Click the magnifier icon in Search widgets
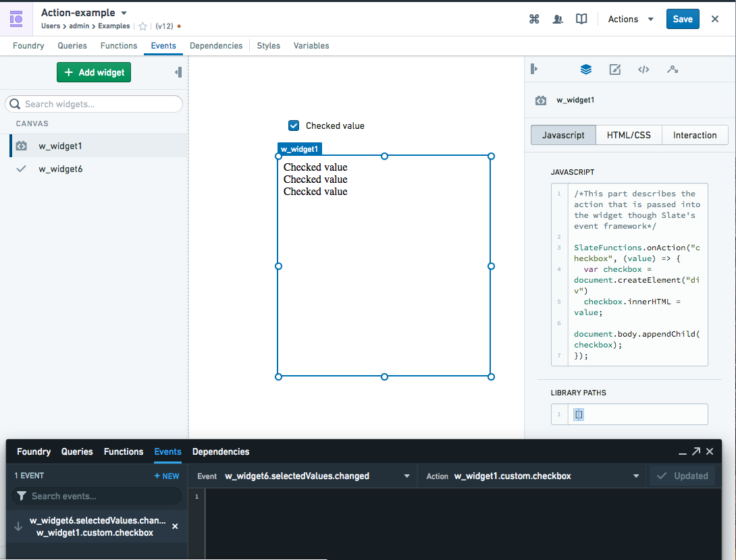 click(15, 104)
